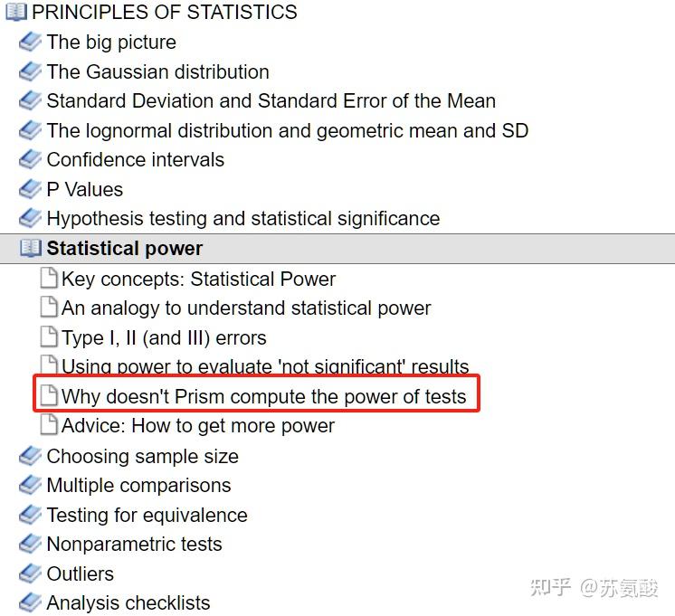Viewport: 675px width, 616px height.
Task: Click the book icon beside P Values
Action: point(31,190)
